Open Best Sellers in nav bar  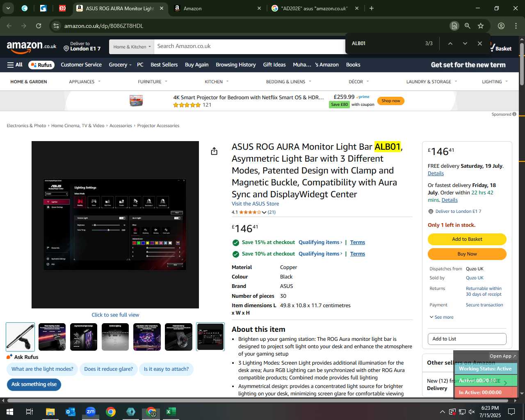(164, 65)
